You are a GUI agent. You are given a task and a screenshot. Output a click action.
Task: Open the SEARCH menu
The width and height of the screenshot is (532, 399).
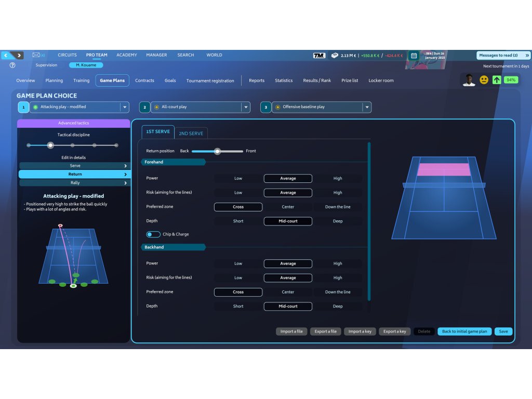[185, 55]
